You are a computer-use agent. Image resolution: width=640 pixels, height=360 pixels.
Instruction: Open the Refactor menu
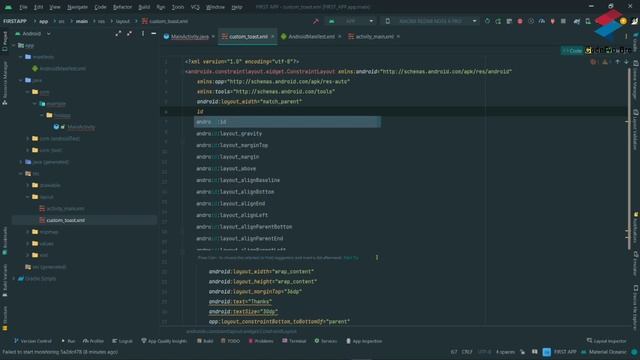tap(122, 7)
